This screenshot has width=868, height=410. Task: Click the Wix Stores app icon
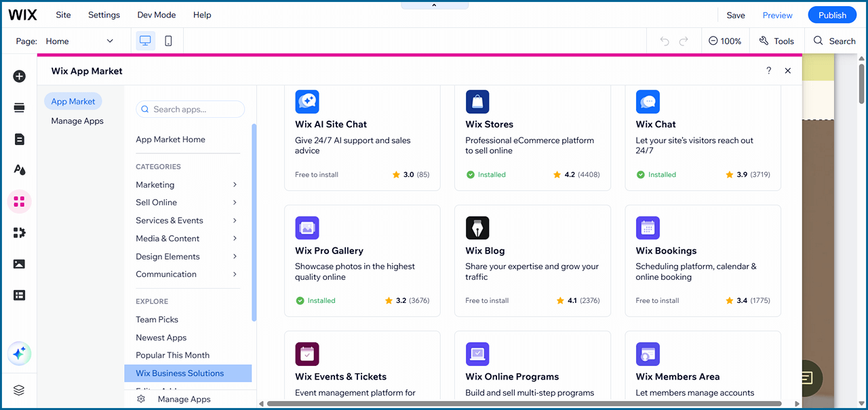pos(477,102)
